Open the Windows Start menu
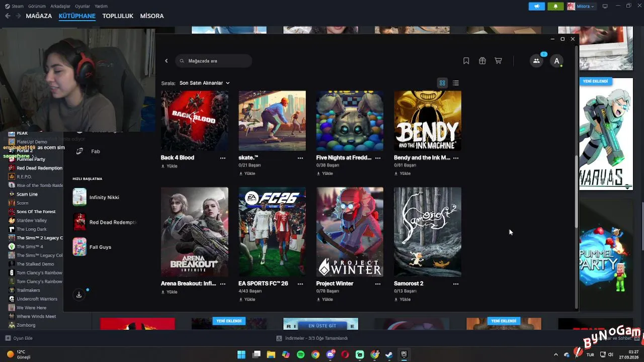The width and height of the screenshot is (644, 362). pyautogui.click(x=241, y=354)
